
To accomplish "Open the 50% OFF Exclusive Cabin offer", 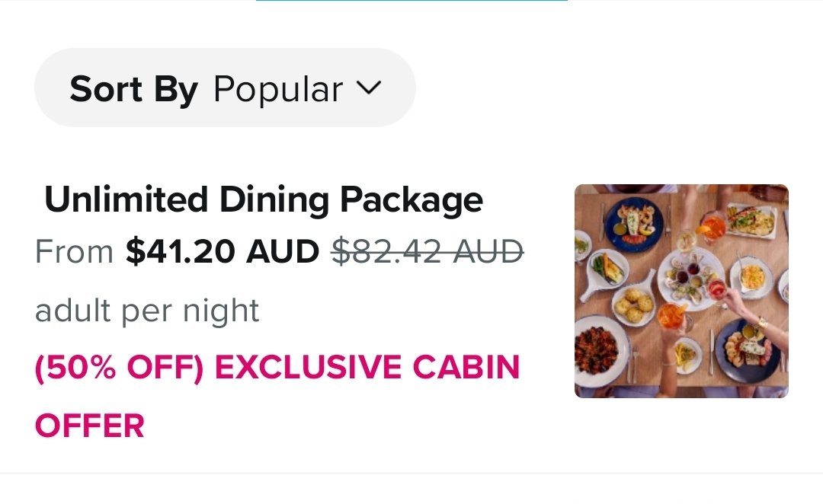I will pos(277,368).
